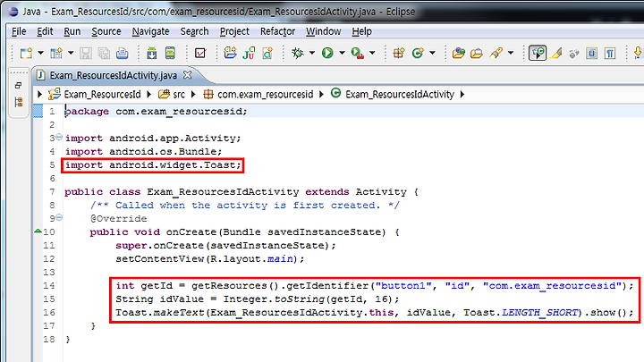Expand the breadcrumb arrow after com.exam_resourcesid
Viewport: 644px width, 362px height.
(321, 95)
